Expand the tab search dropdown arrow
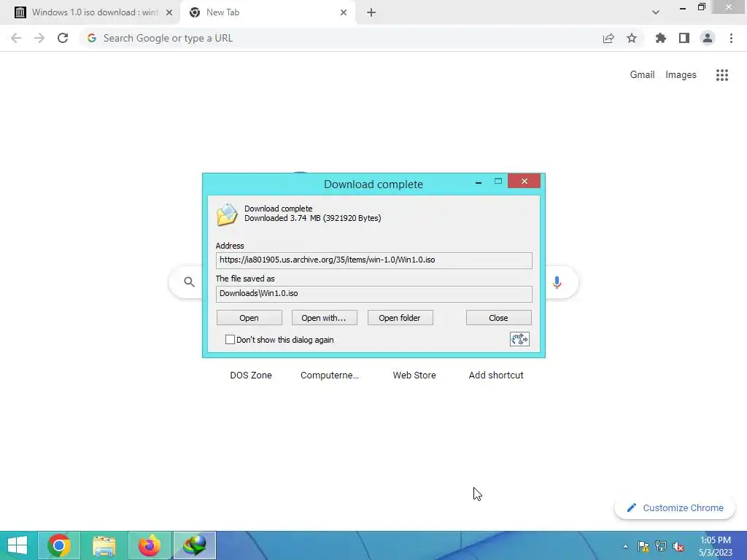The height and width of the screenshot is (560, 747). pos(656,12)
